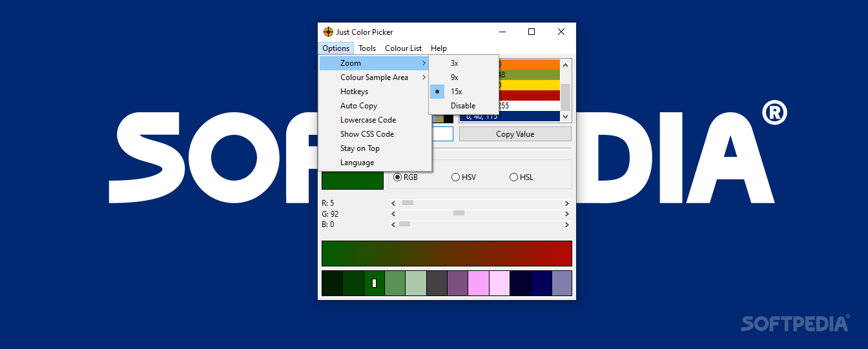This screenshot has width=868, height=349.
Task: Toggle the Show CSS Code option
Action: [375, 134]
